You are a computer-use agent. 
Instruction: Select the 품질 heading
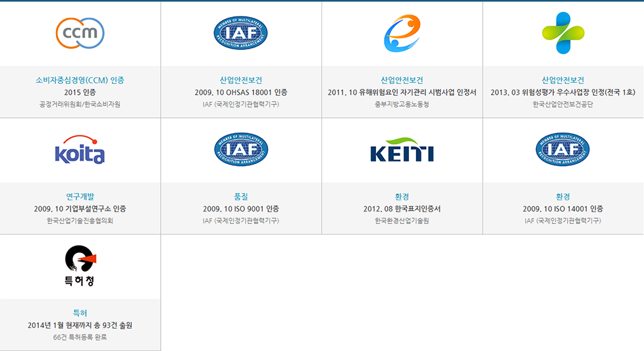point(241,197)
